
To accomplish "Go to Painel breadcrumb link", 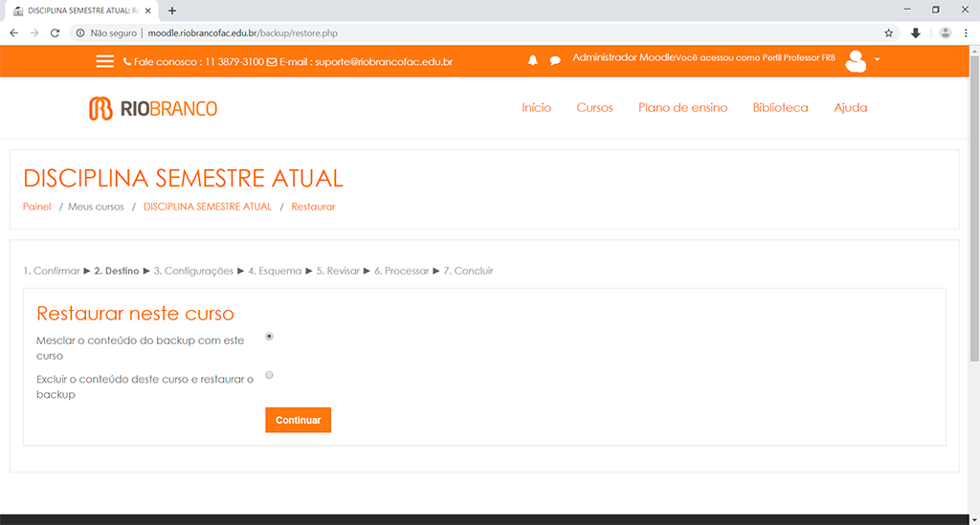I will [37, 207].
